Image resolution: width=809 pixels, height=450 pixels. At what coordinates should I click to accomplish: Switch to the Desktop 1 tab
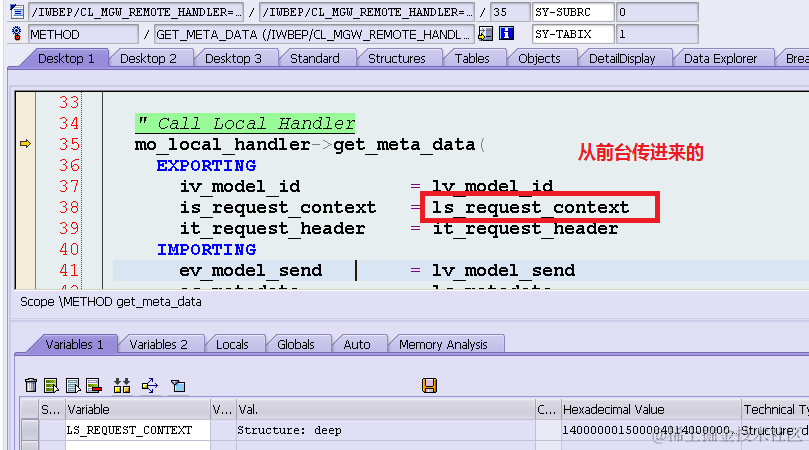[x=66, y=58]
